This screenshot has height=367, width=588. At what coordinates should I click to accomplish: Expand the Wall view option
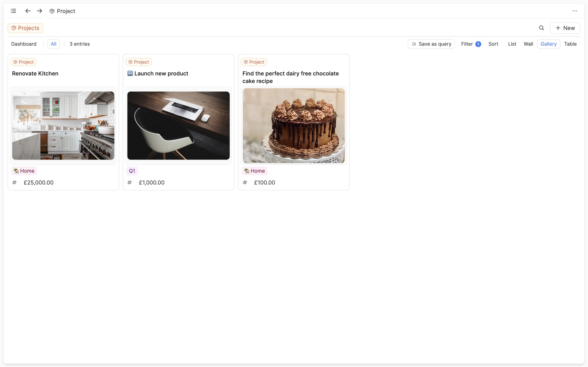528,44
